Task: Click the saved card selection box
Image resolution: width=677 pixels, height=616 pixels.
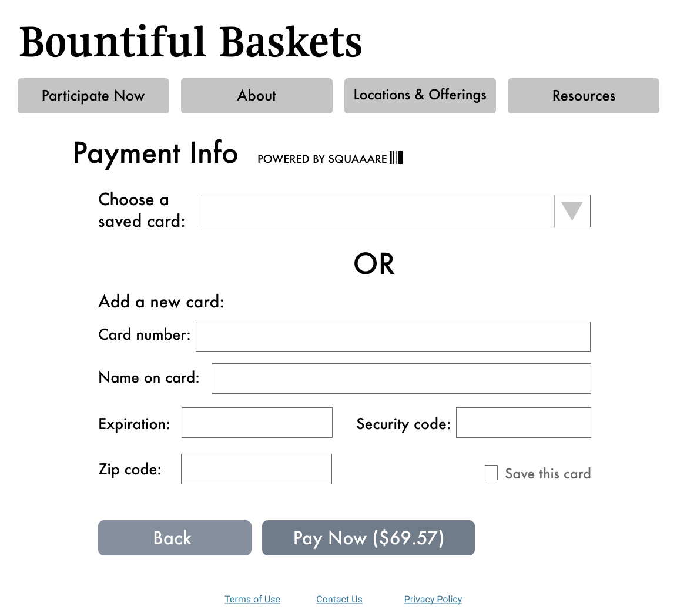Action: point(377,211)
